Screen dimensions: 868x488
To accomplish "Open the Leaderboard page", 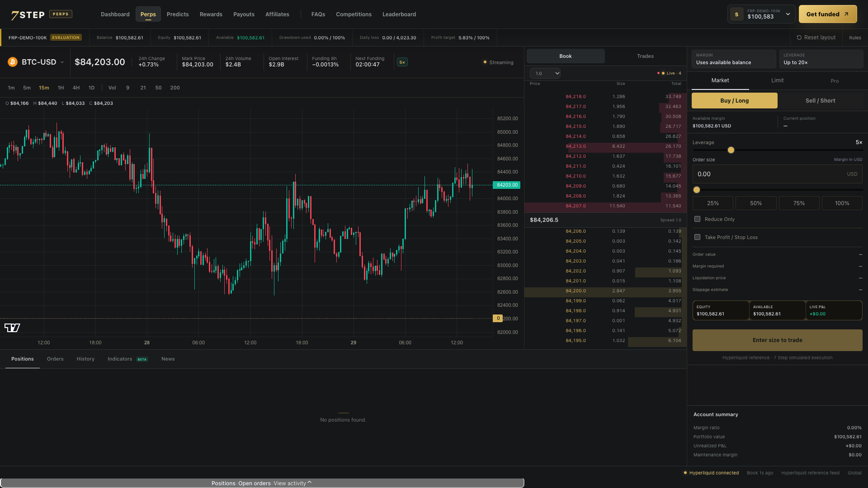I will (399, 14).
